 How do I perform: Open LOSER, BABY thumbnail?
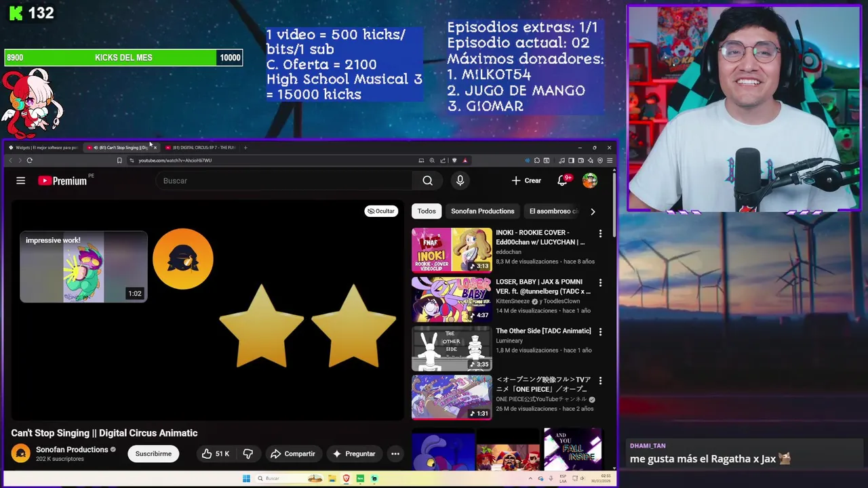[x=452, y=299]
